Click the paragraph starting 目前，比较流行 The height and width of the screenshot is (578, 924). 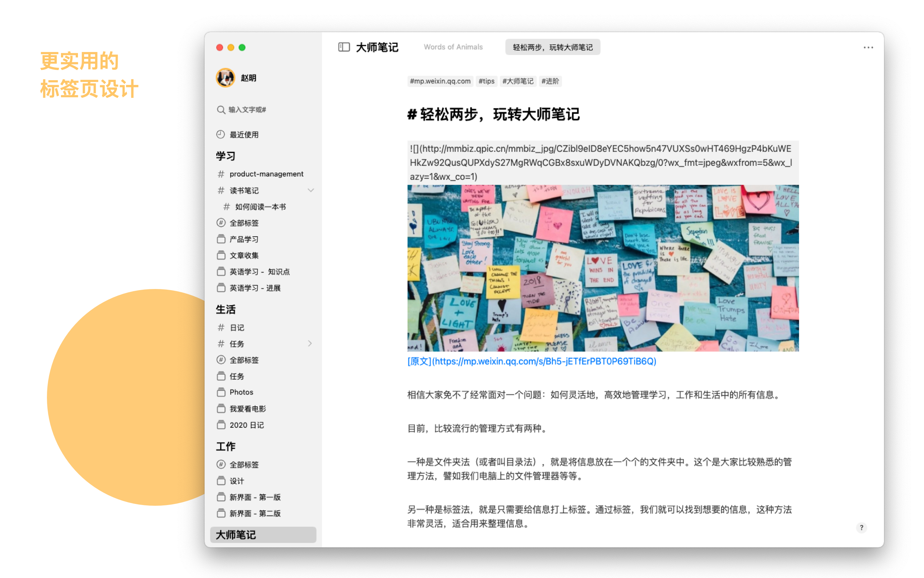[x=477, y=428]
